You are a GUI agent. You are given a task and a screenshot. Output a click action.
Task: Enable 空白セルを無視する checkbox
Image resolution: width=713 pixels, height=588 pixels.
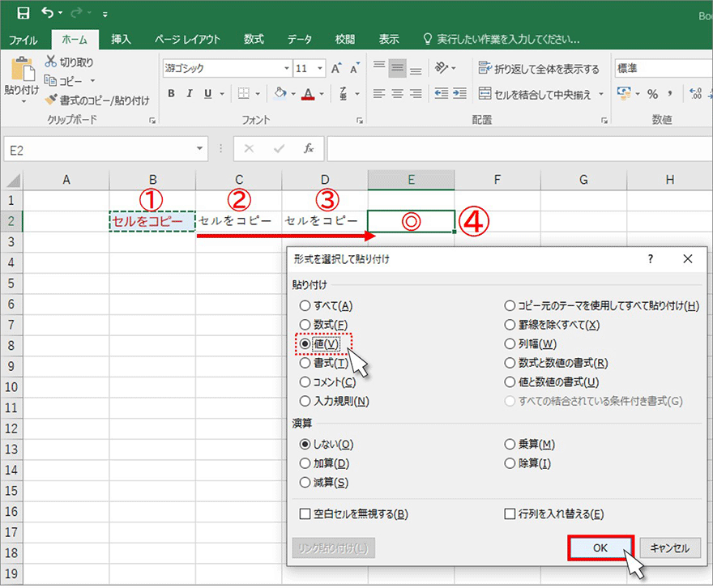click(x=305, y=513)
